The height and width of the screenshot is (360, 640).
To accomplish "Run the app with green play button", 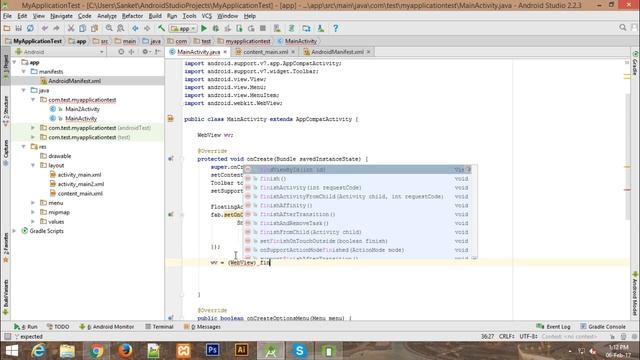I will click(x=204, y=28).
